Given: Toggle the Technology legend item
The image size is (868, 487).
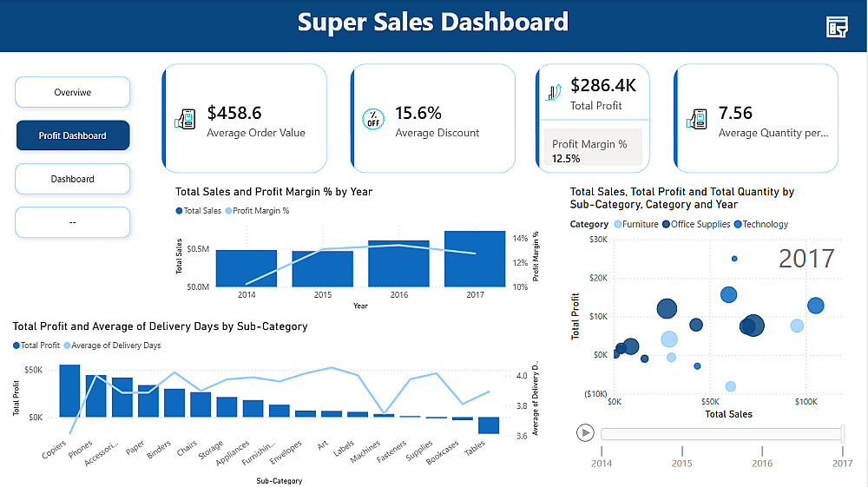Looking at the screenshot, I should [x=761, y=224].
